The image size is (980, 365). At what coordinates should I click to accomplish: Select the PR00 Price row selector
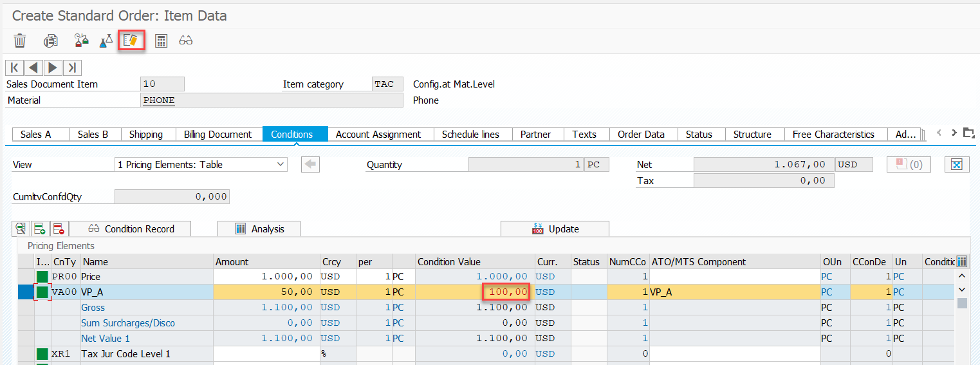[26, 277]
